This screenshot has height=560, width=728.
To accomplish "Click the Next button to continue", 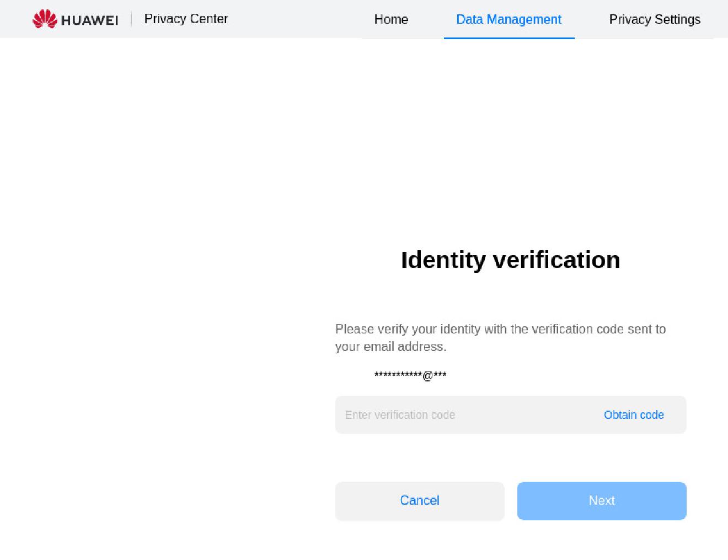I will pyautogui.click(x=601, y=500).
